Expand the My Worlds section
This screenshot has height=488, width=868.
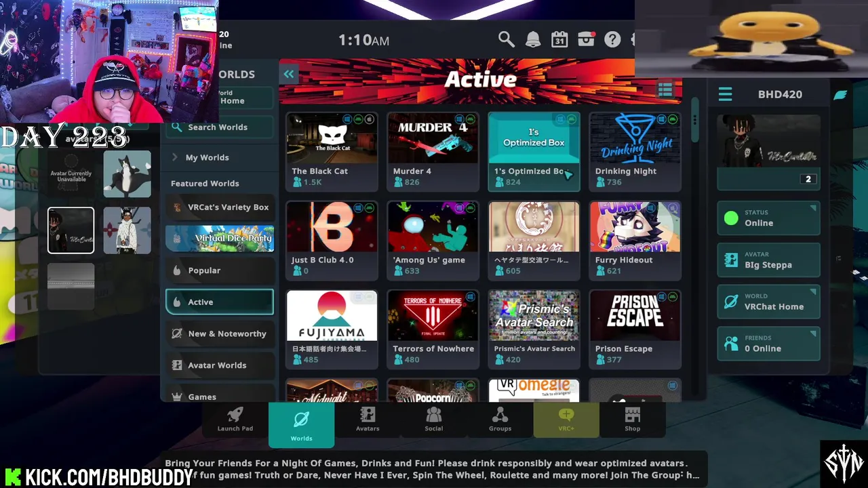[220, 157]
